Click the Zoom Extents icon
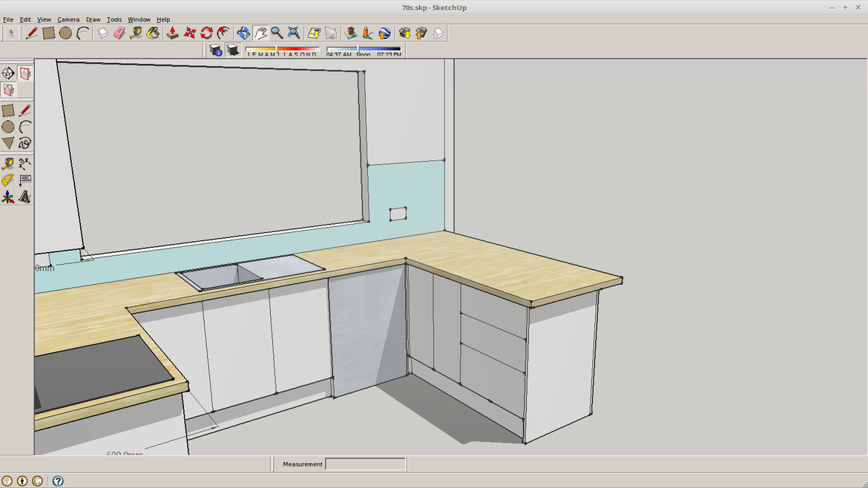 (294, 33)
